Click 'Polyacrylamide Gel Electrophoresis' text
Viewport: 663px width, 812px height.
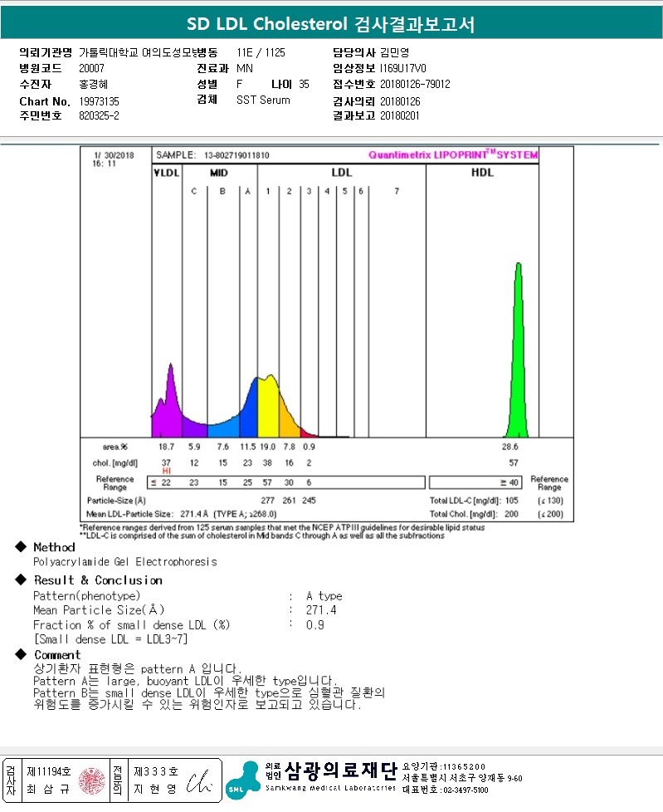pyautogui.click(x=125, y=561)
